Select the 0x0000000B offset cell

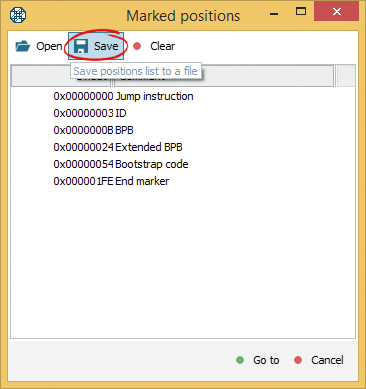tap(83, 130)
